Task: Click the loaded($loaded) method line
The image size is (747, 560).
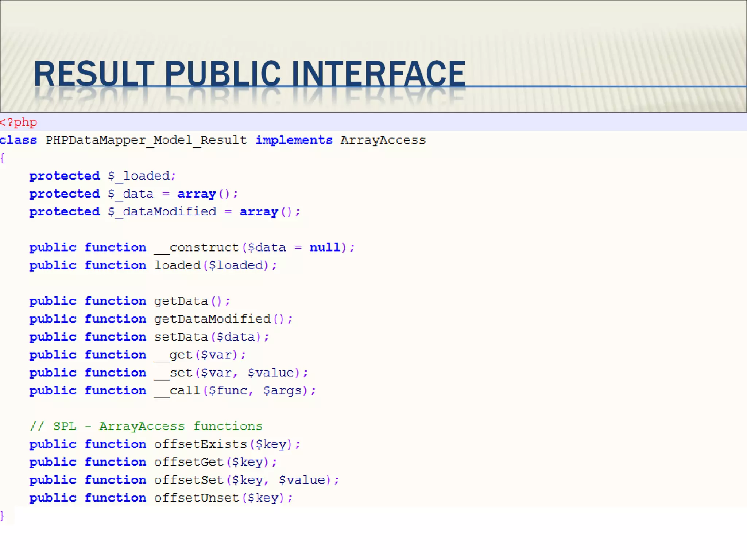Action: click(x=153, y=265)
